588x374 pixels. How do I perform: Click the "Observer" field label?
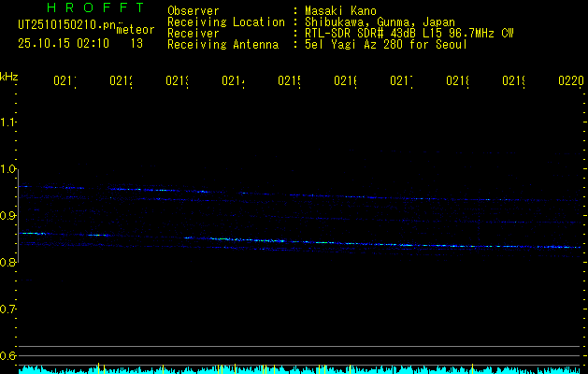point(194,11)
